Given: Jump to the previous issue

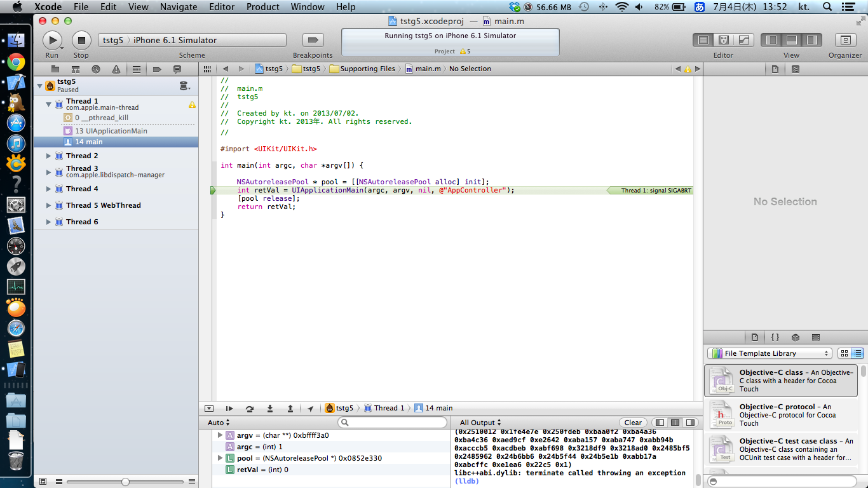Looking at the screenshot, I should pyautogui.click(x=677, y=69).
